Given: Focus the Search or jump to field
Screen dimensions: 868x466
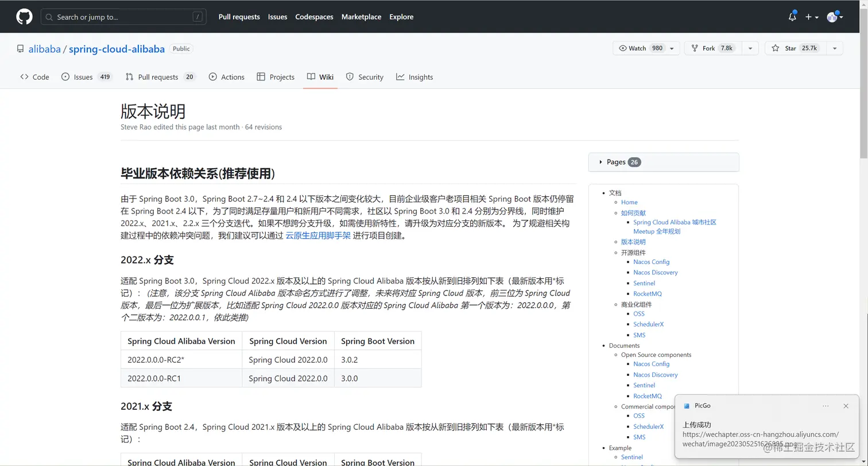Looking at the screenshot, I should coord(123,17).
